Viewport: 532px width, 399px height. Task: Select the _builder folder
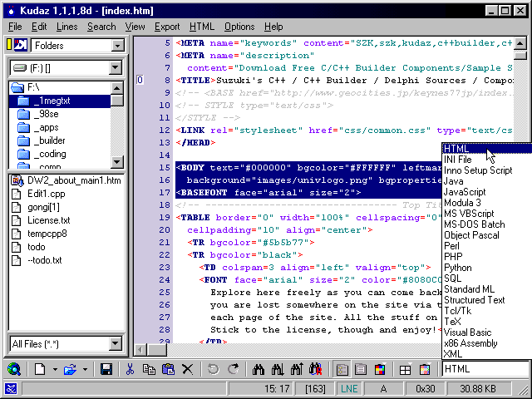point(50,140)
